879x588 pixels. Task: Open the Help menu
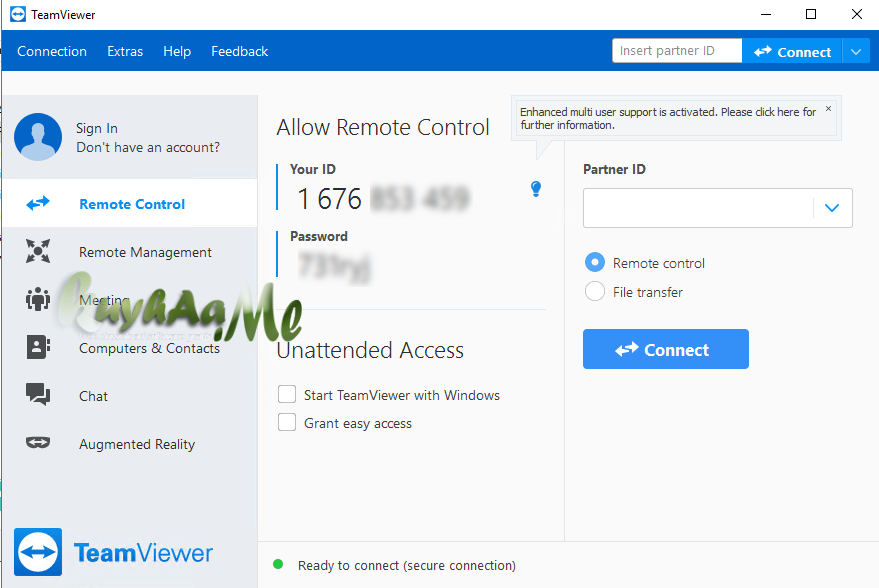(x=177, y=52)
